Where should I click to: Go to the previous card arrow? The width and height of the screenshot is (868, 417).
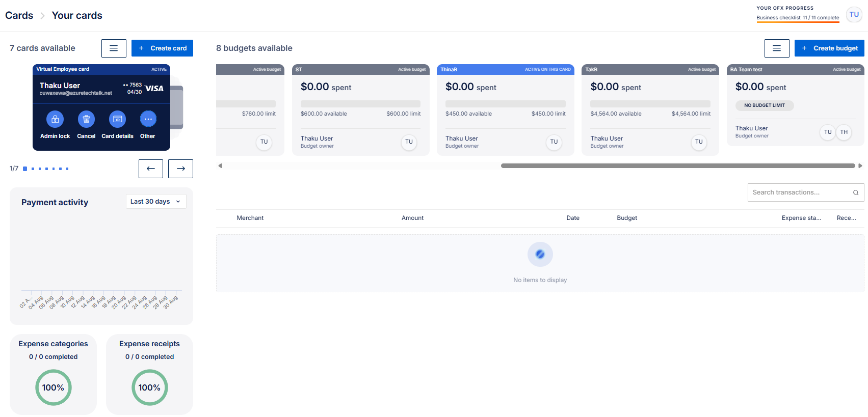click(x=151, y=169)
